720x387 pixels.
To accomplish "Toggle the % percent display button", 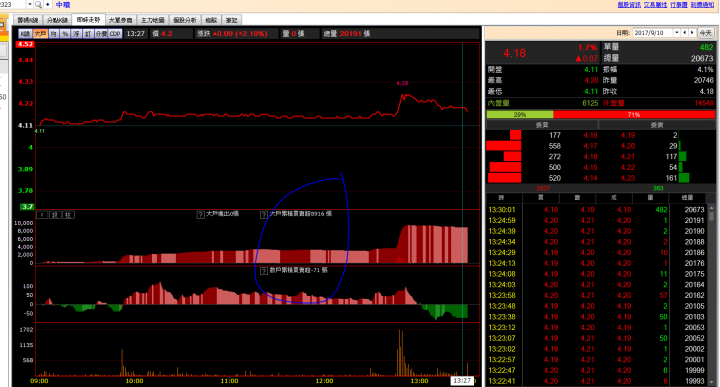I will click(x=65, y=34).
